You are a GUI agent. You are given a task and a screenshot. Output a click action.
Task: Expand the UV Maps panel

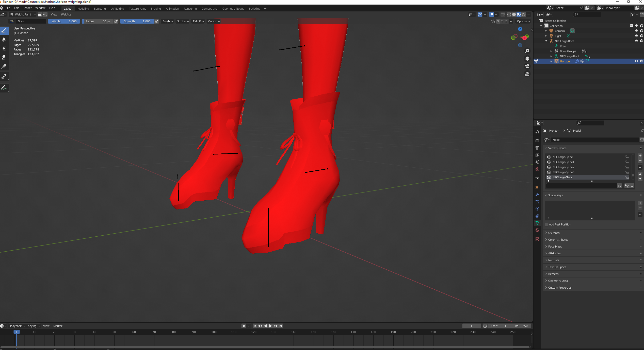pos(554,233)
